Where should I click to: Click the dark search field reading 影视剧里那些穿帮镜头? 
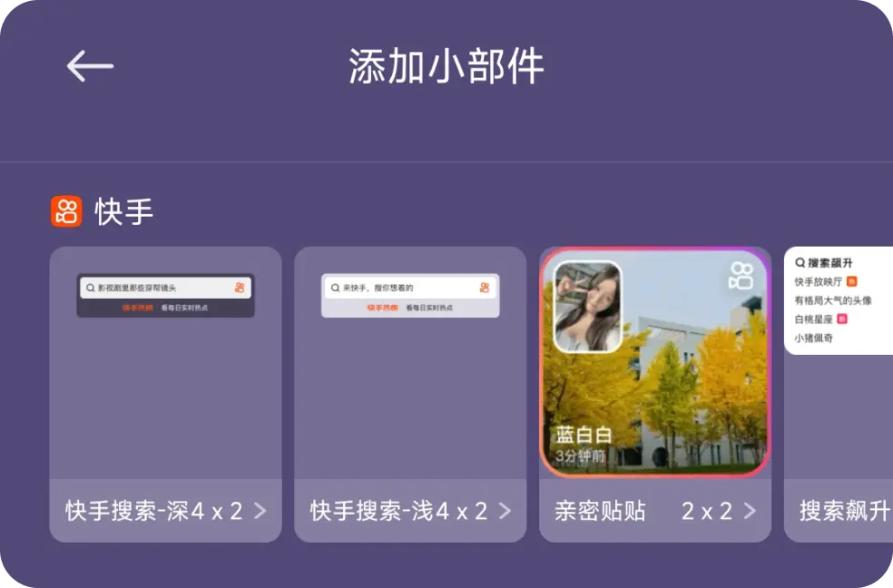166,288
